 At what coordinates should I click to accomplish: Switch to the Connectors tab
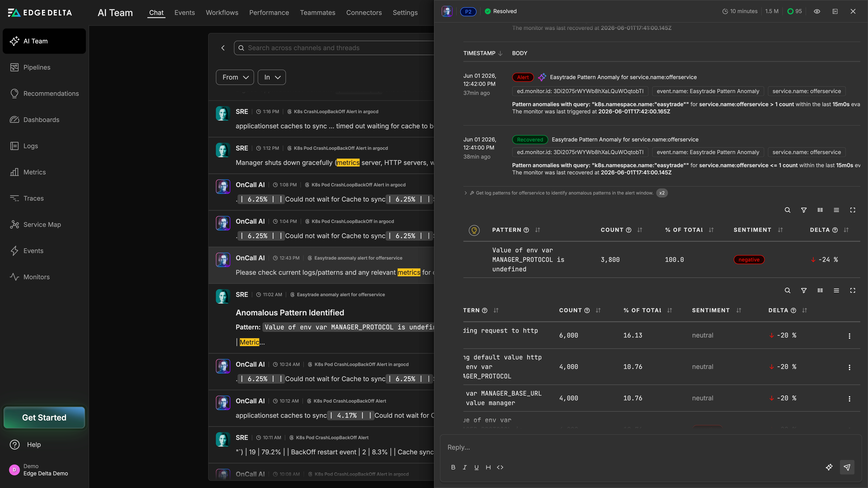click(x=364, y=13)
